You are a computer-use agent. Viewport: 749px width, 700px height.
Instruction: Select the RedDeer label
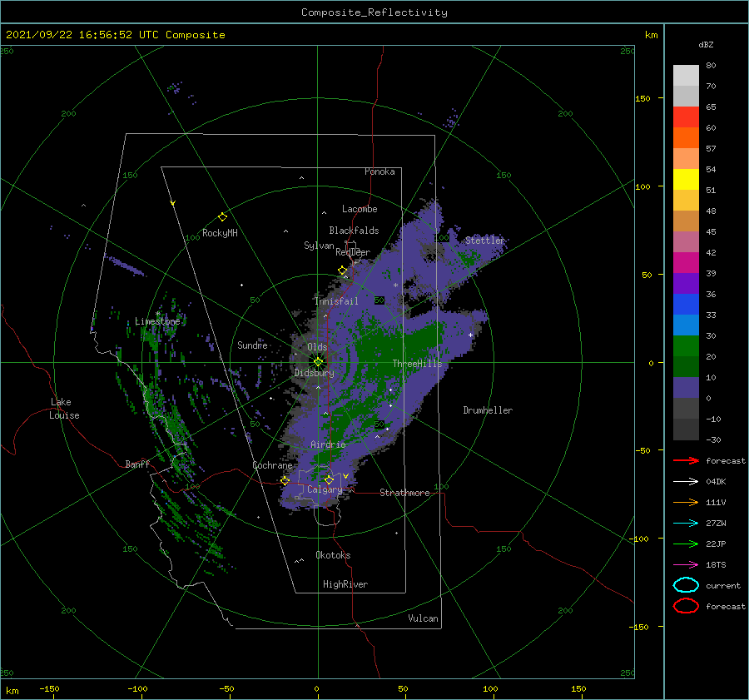[353, 252]
